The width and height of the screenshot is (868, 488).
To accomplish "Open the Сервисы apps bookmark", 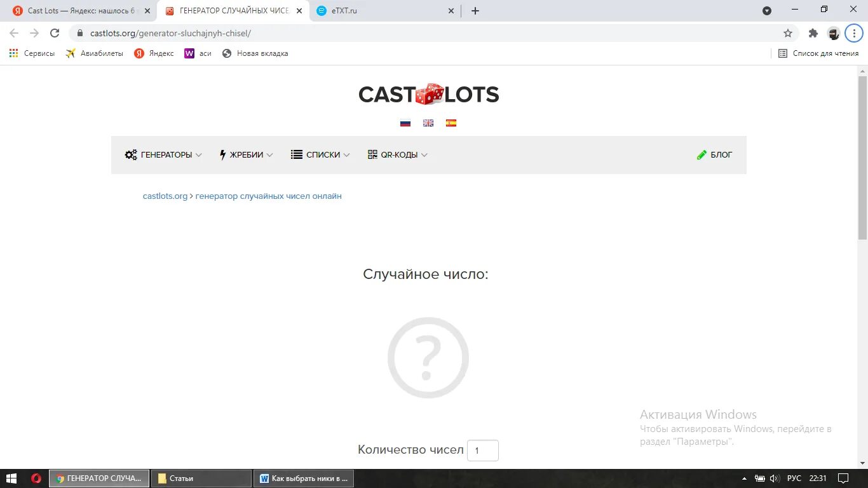I will pyautogui.click(x=32, y=53).
